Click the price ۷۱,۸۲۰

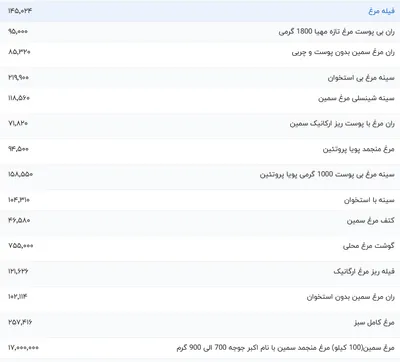(x=18, y=123)
